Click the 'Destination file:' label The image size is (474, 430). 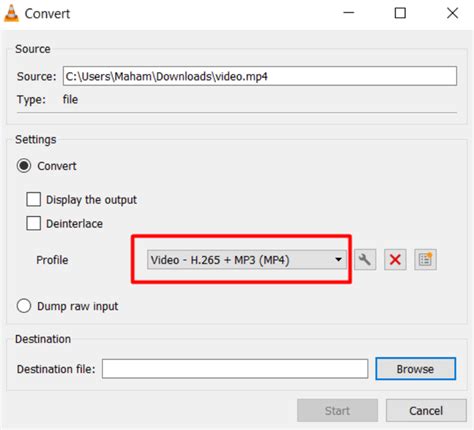(56, 369)
